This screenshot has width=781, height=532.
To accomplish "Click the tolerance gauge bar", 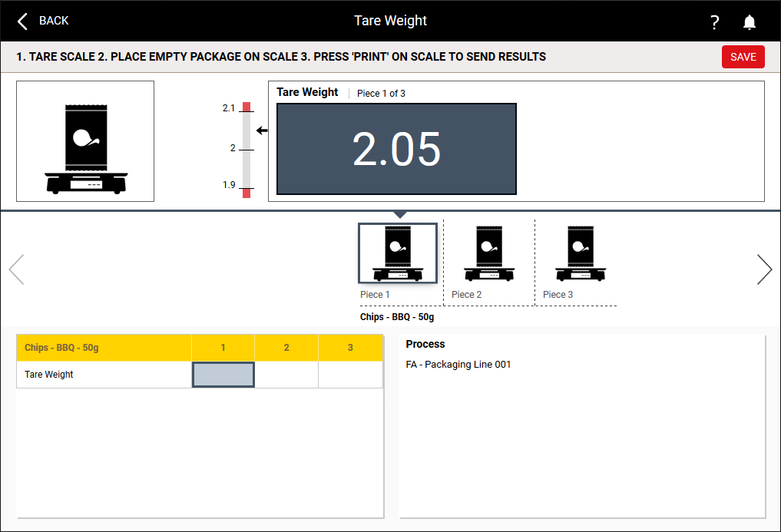I will click(x=247, y=150).
